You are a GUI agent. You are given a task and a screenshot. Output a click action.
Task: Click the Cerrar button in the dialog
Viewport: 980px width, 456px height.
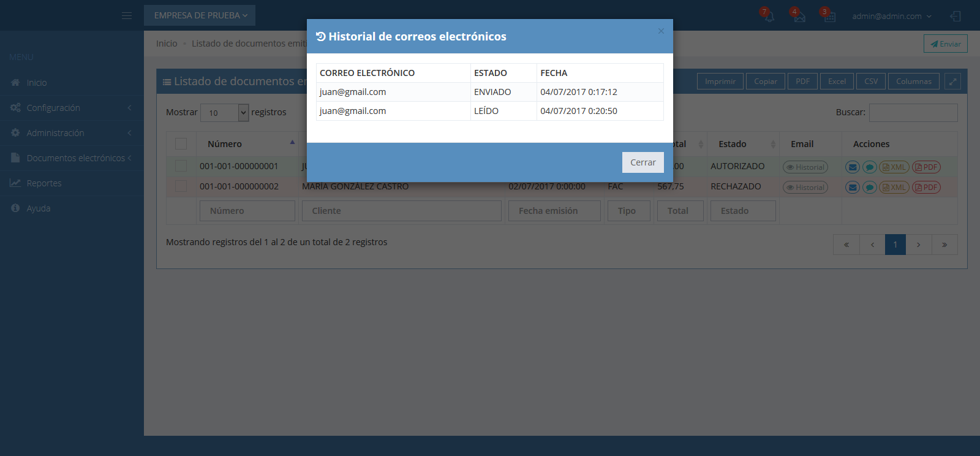[x=643, y=162]
